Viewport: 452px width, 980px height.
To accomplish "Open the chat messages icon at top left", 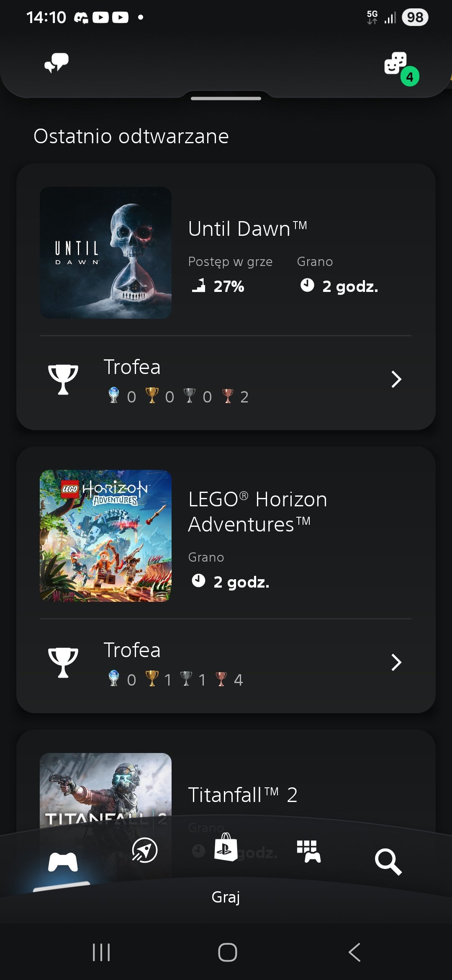I will (56, 63).
